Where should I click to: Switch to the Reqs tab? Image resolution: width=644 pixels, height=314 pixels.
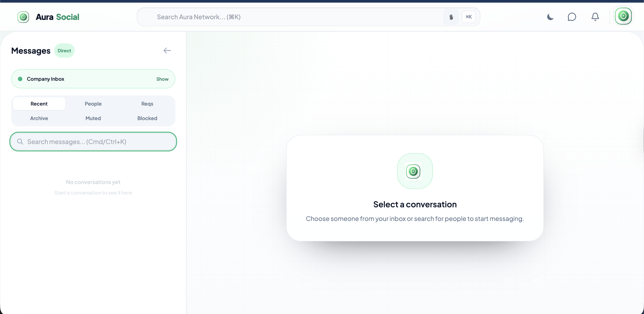coord(147,104)
